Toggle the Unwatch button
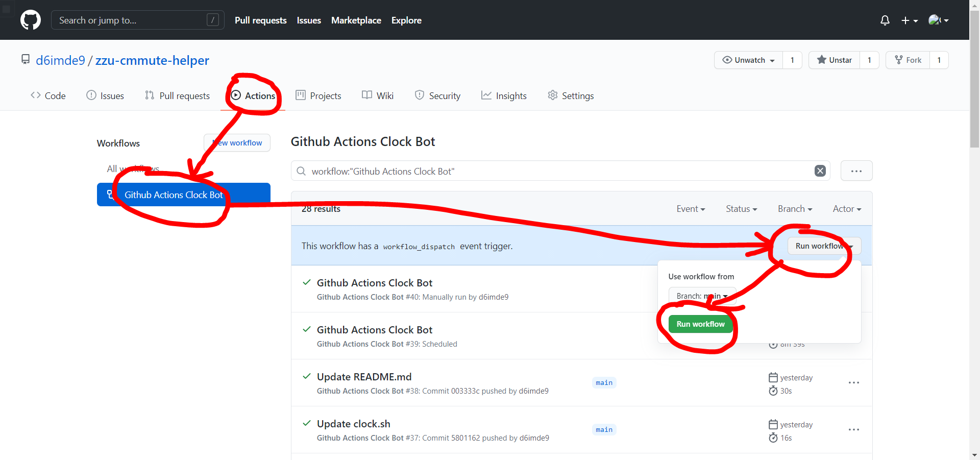Image resolution: width=980 pixels, height=460 pixels. pos(749,60)
